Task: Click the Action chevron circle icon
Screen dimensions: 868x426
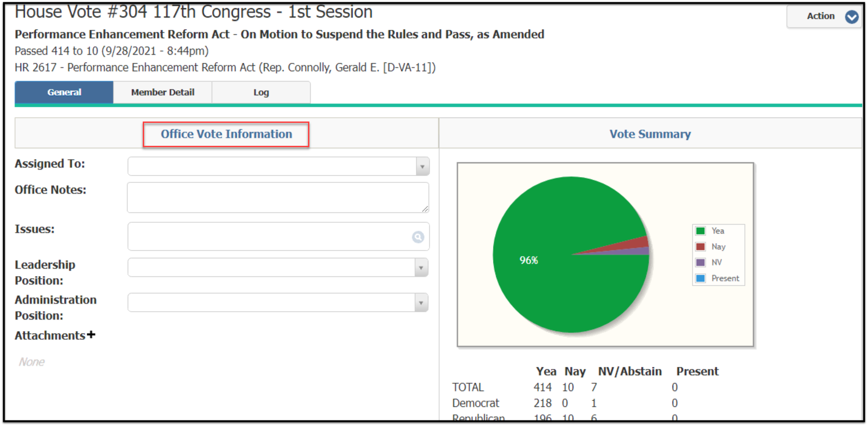Action: coord(851,17)
